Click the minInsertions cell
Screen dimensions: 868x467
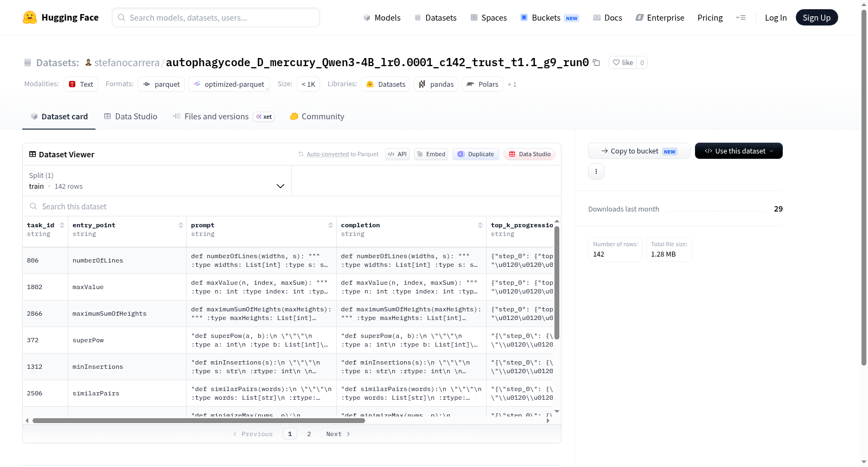point(127,367)
